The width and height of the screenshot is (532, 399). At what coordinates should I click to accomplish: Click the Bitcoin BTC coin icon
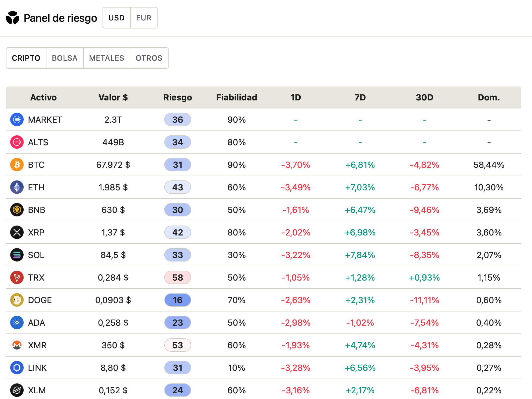pos(17,165)
